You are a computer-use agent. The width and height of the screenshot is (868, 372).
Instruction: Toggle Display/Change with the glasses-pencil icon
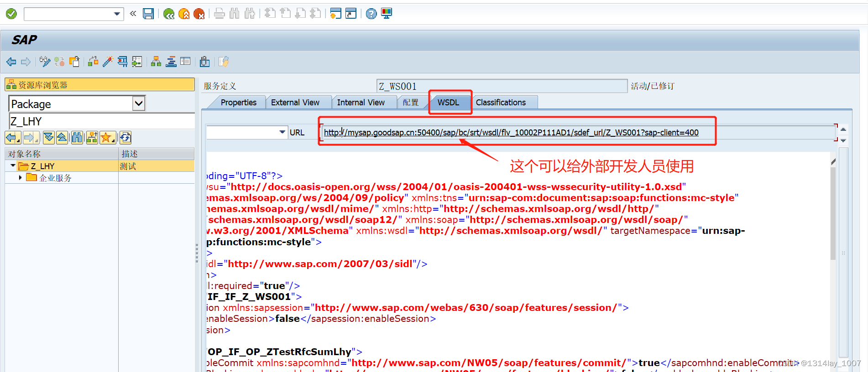tap(45, 62)
